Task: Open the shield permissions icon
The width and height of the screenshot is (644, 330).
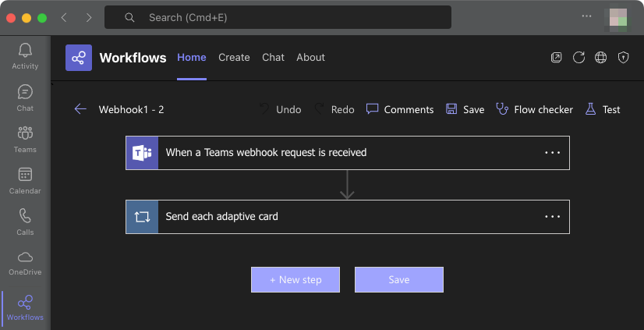Action: pyautogui.click(x=624, y=58)
